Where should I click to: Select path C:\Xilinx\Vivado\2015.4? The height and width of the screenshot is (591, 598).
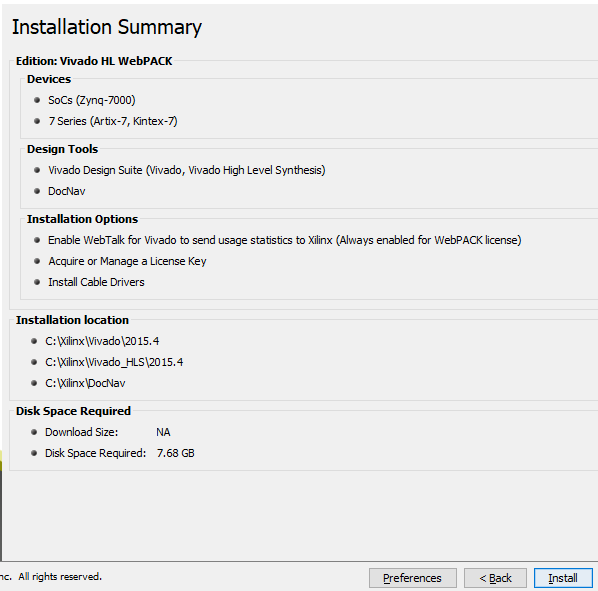(x=102, y=341)
